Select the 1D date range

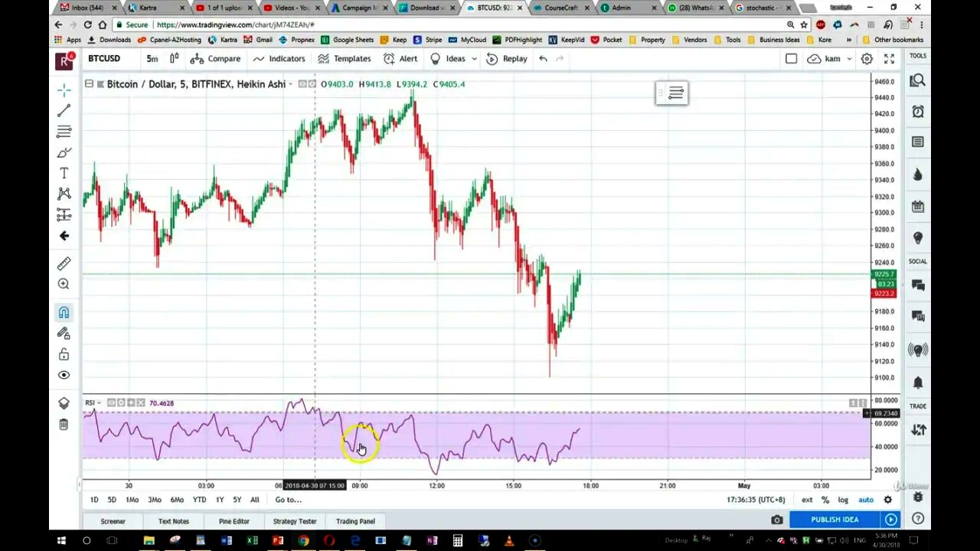tap(94, 500)
